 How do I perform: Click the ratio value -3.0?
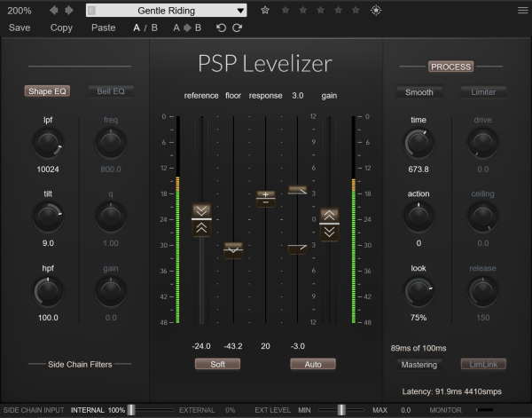(298, 346)
